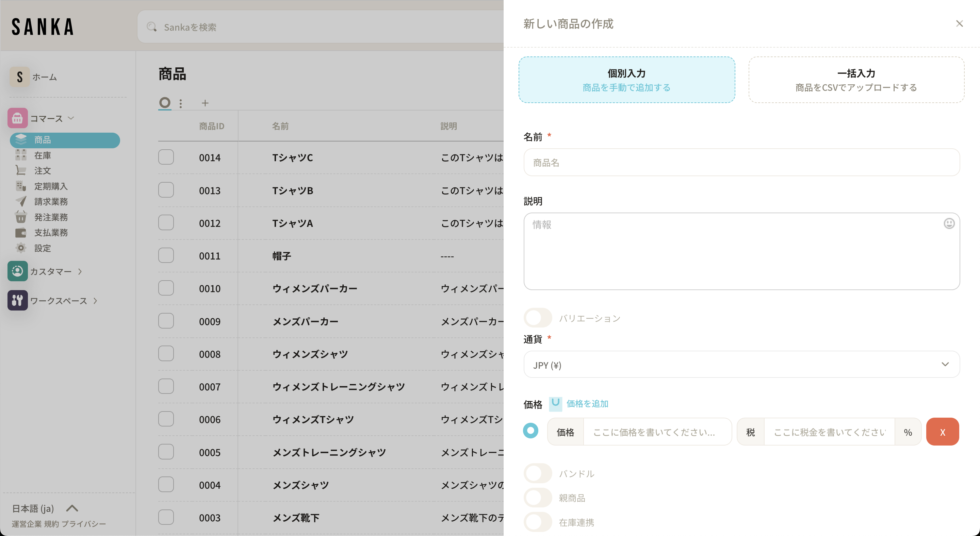Screen dimensions: 980x536
Task: Open the プライバシー footer link
Action: coord(84,524)
